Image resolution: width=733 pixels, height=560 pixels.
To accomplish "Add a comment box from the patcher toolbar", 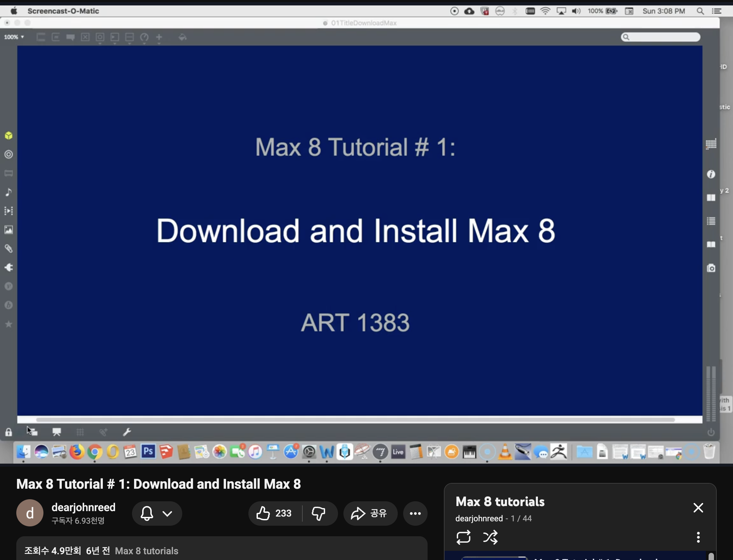I will (70, 38).
